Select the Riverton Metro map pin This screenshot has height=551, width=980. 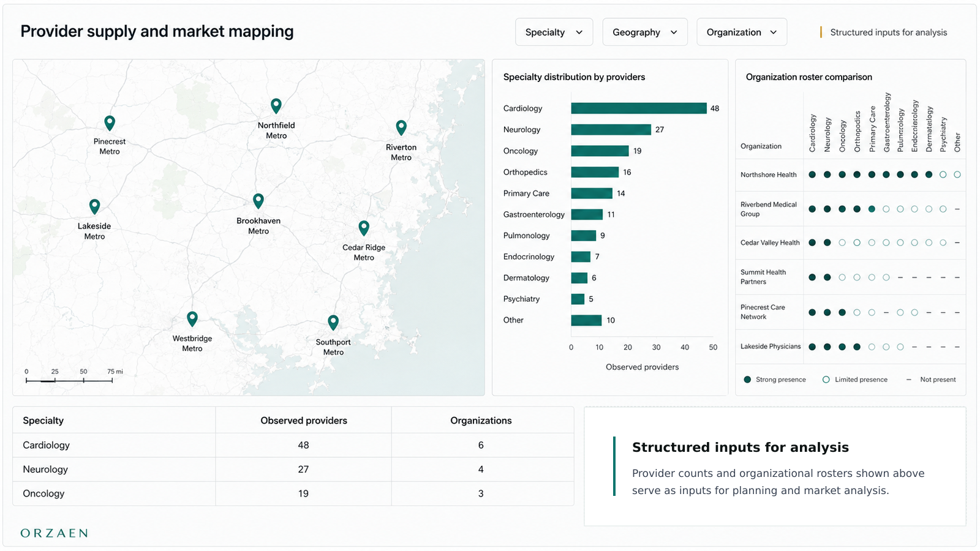pos(401,127)
